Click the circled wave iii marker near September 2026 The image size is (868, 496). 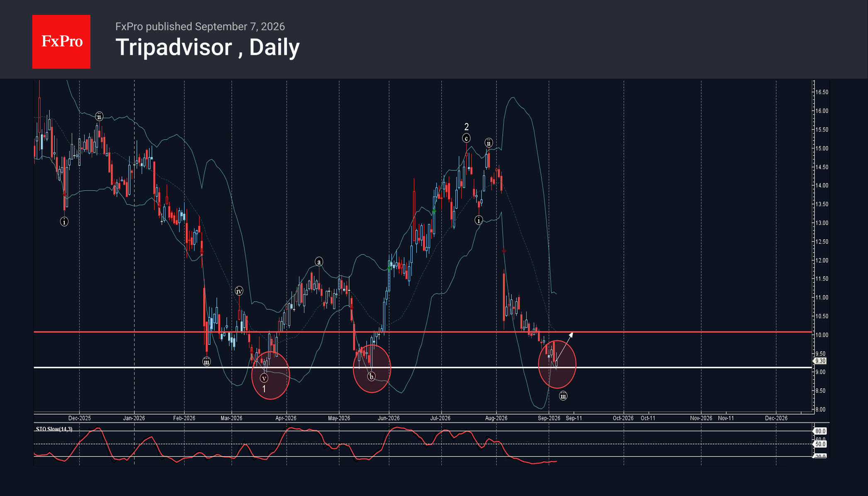[x=563, y=396]
